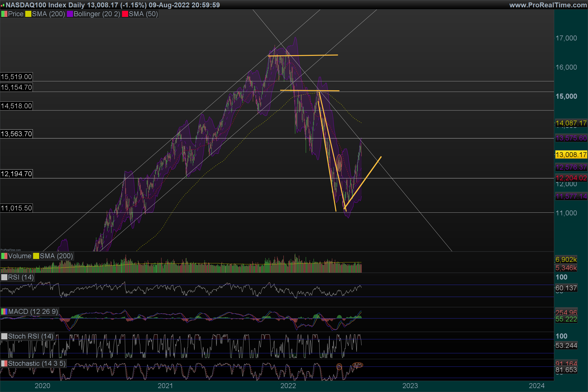Click the 14,087.17 SMA 200 value tag
The width and height of the screenshot is (588, 392).
point(571,123)
